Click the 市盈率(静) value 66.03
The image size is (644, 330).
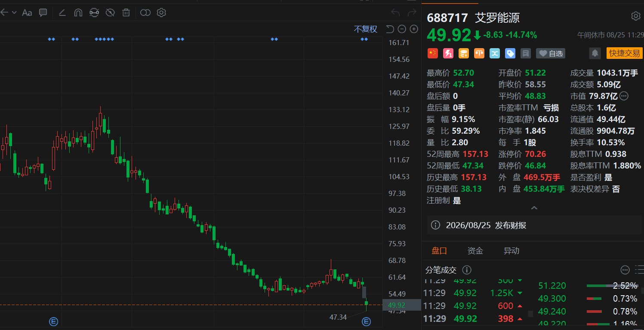click(x=548, y=119)
